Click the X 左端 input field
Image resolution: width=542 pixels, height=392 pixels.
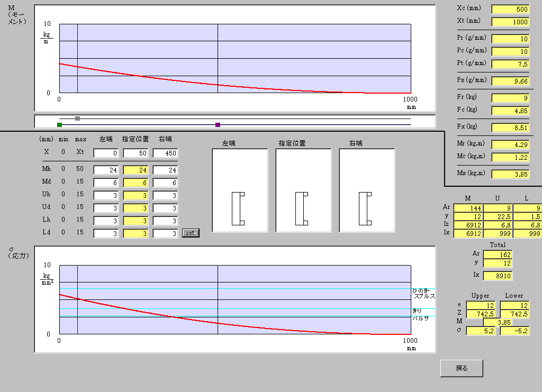[x=106, y=153]
